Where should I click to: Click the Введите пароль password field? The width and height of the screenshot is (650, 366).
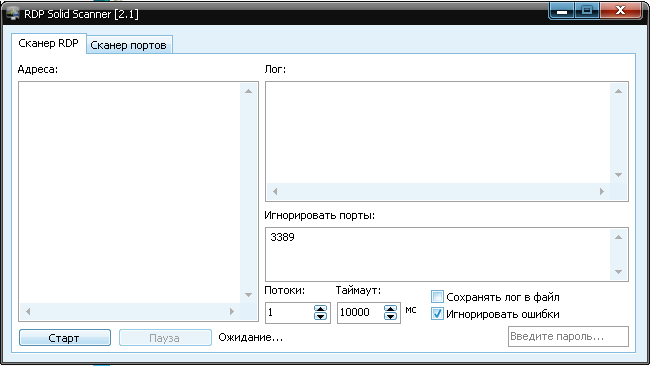[568, 337]
